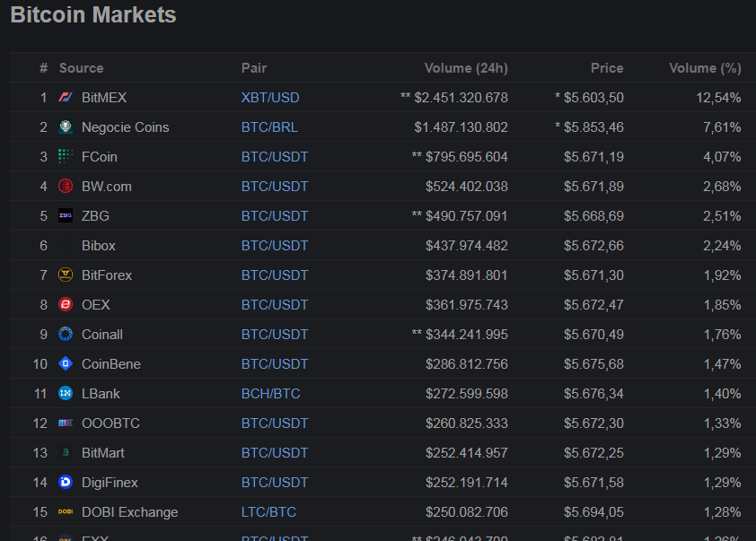This screenshot has height=541, width=756.
Task: Open DigiFinex's BTC/USDT pair link
Action: click(275, 482)
